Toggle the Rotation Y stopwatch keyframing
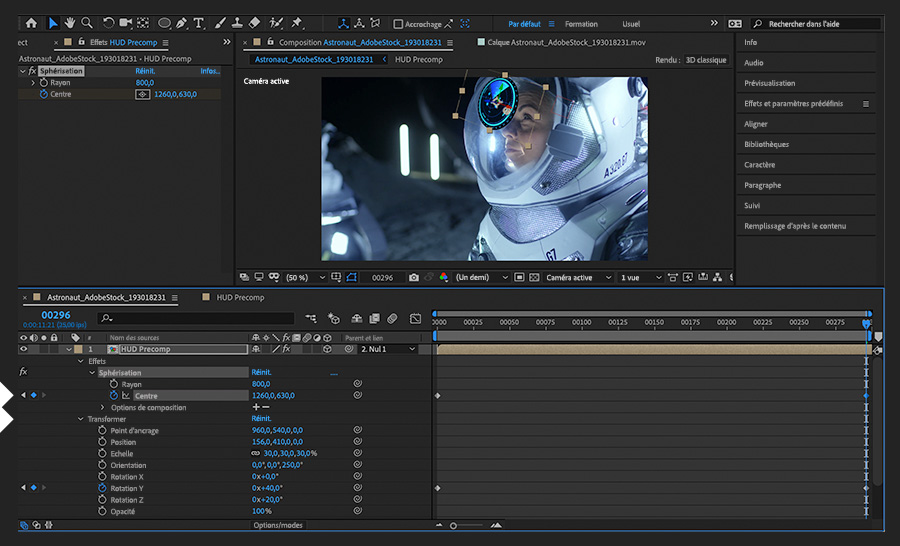Viewport: 900px width, 546px height. (x=102, y=488)
